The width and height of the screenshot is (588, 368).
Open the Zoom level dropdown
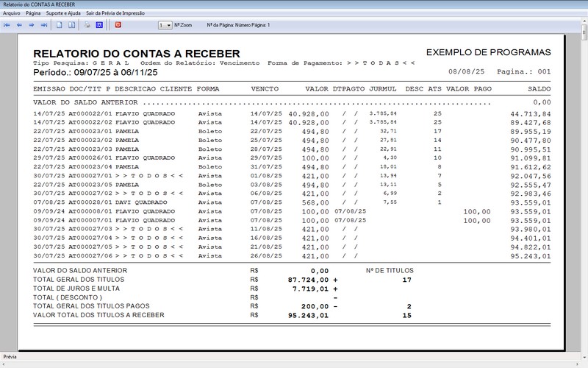pyautogui.click(x=168, y=25)
